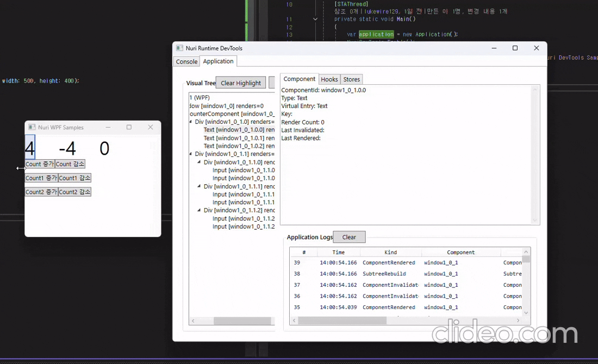Click Count2 증가 button in samples window
The height and width of the screenshot is (364, 598).
pyautogui.click(x=41, y=192)
